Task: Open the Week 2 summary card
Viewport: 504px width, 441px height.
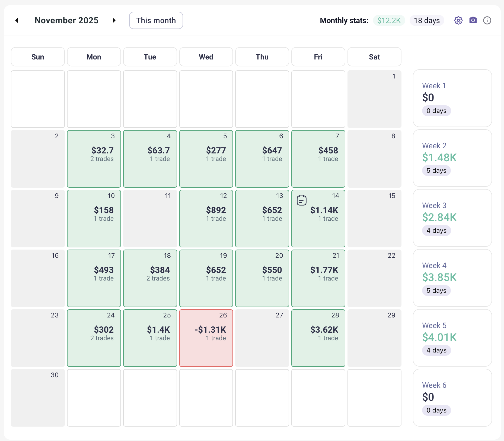Action: [x=452, y=158]
